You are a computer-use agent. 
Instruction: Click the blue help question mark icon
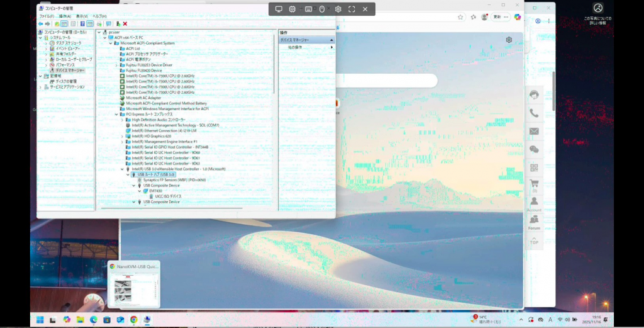[81, 24]
